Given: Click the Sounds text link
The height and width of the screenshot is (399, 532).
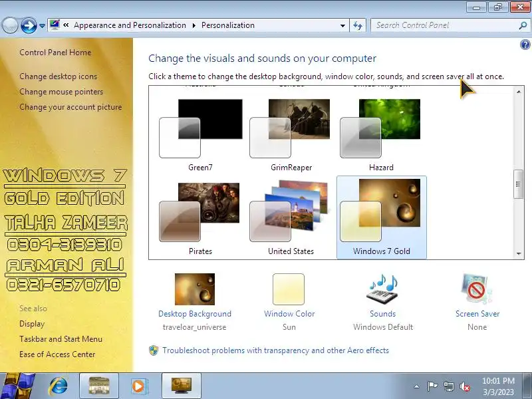Looking at the screenshot, I should [x=383, y=314].
